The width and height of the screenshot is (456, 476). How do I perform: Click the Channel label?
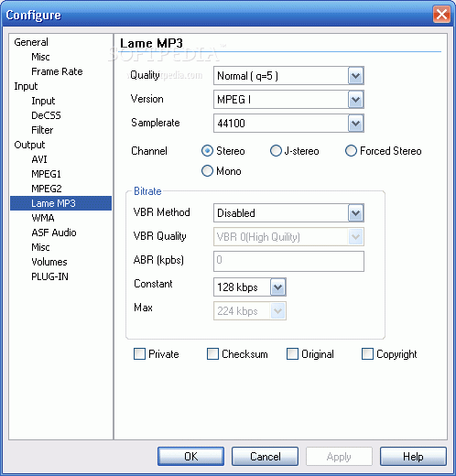coord(149,151)
